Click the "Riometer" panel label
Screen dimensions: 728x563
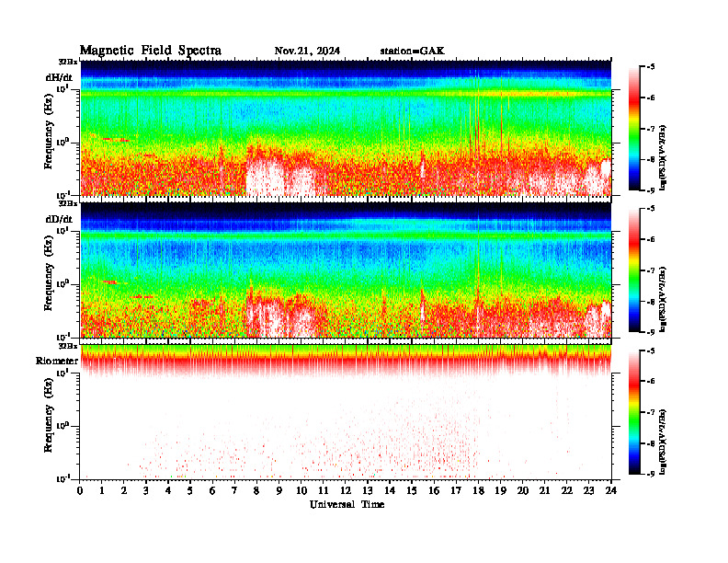57,361
